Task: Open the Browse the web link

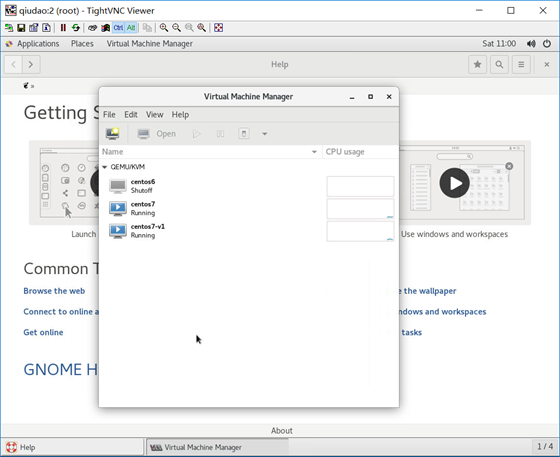Action: [x=54, y=291]
